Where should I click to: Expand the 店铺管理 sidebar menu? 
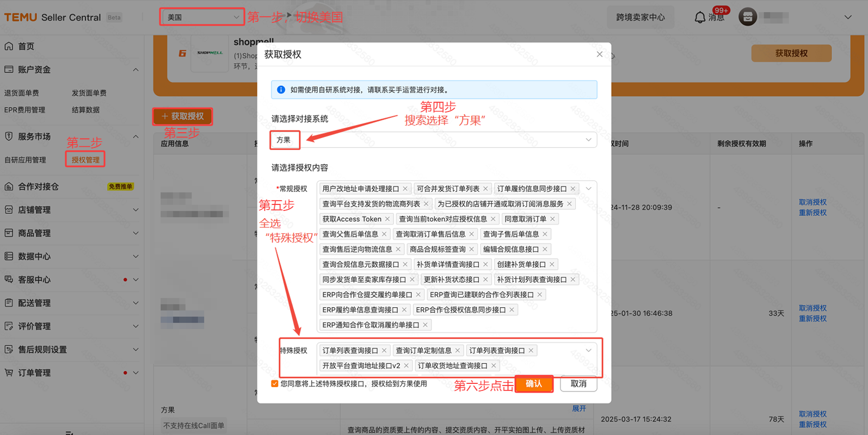tap(71, 210)
